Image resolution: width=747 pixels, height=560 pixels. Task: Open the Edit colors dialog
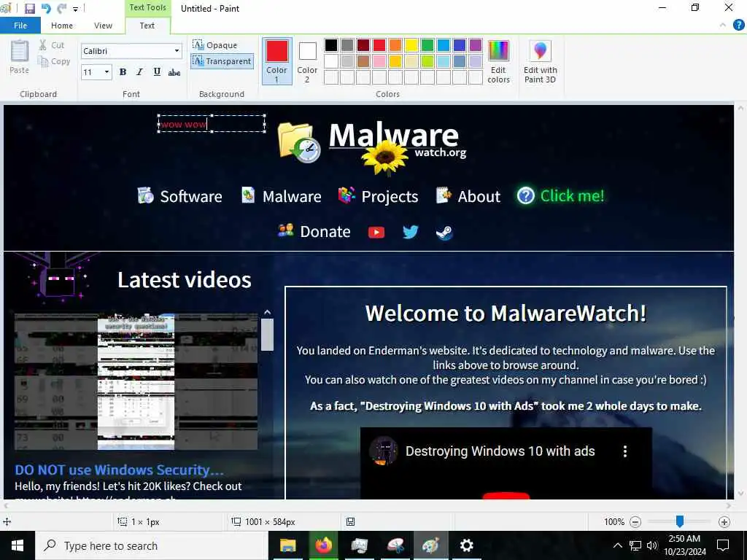coord(498,61)
